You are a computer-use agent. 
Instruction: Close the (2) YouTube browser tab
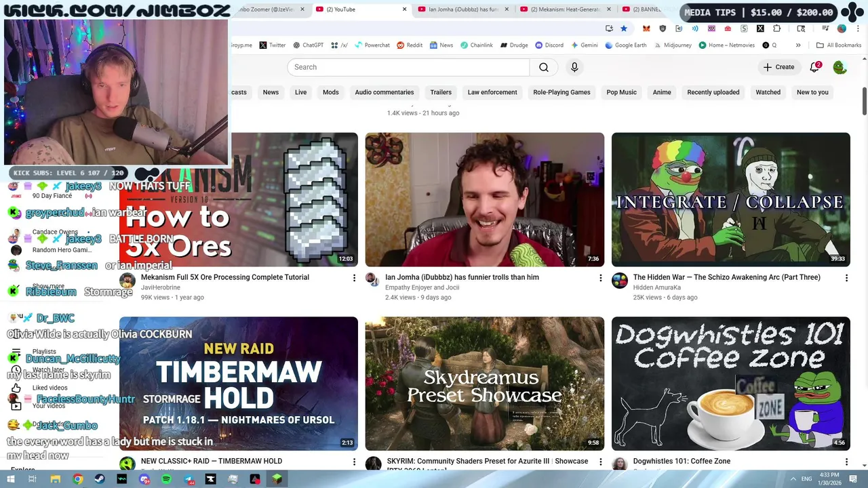pos(405,9)
